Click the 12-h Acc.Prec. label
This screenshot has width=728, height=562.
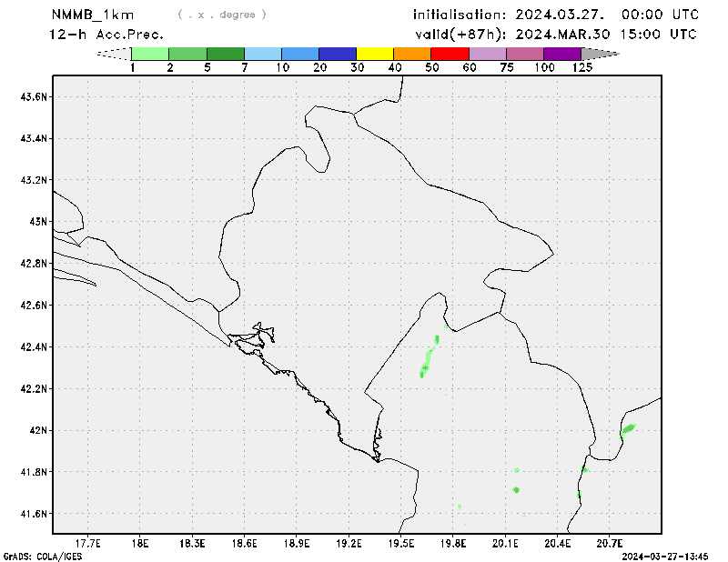pos(108,35)
